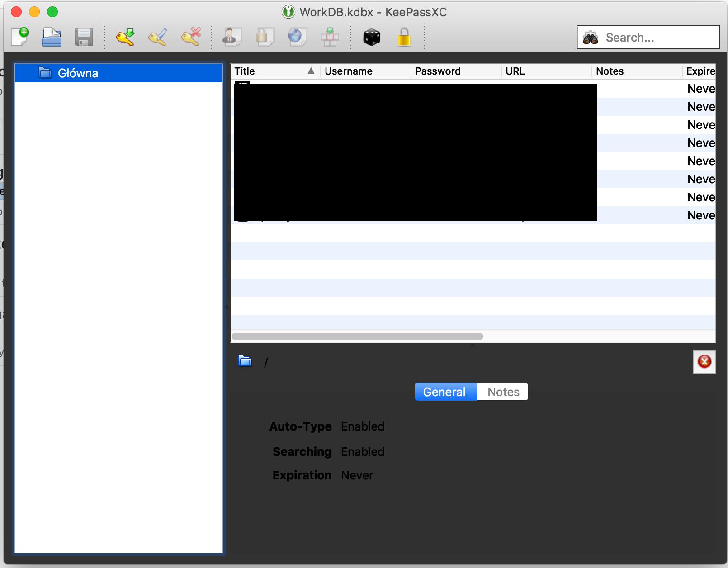
Task: Open password generator dice icon
Action: pos(371,37)
